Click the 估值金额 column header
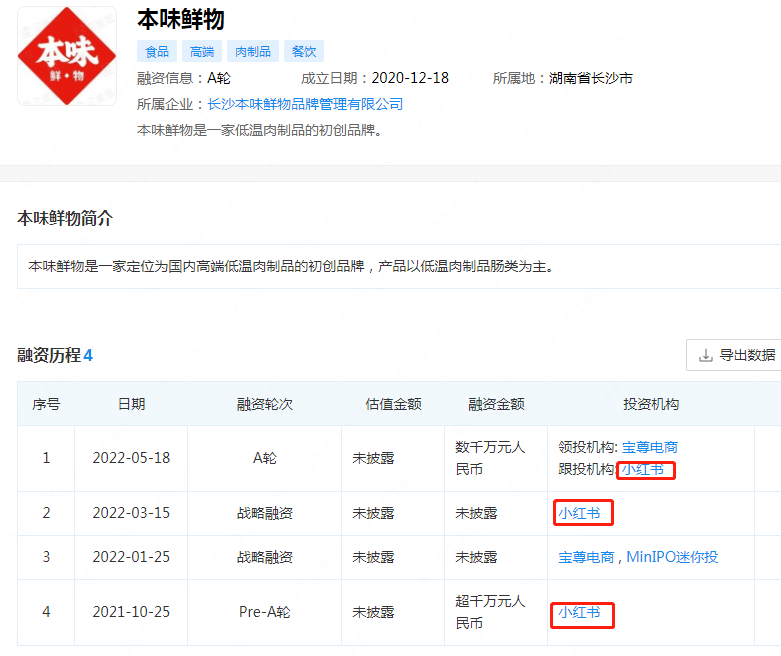The height and width of the screenshot is (656, 781). (x=393, y=404)
